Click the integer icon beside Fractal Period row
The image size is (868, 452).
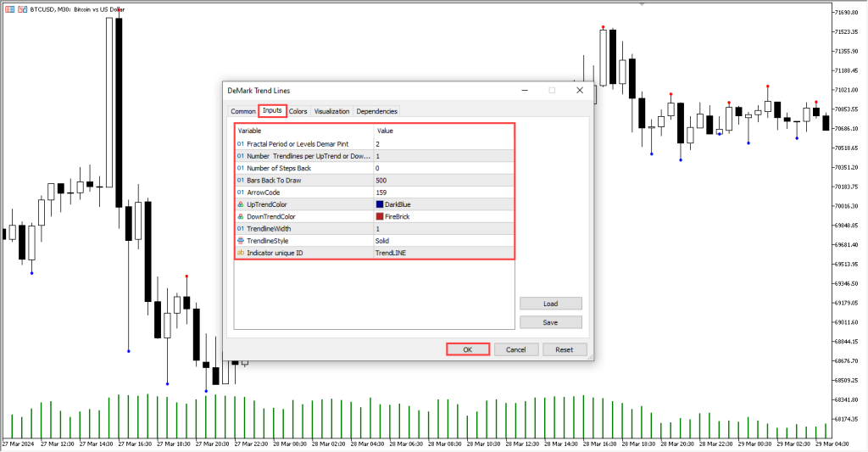[241, 144]
